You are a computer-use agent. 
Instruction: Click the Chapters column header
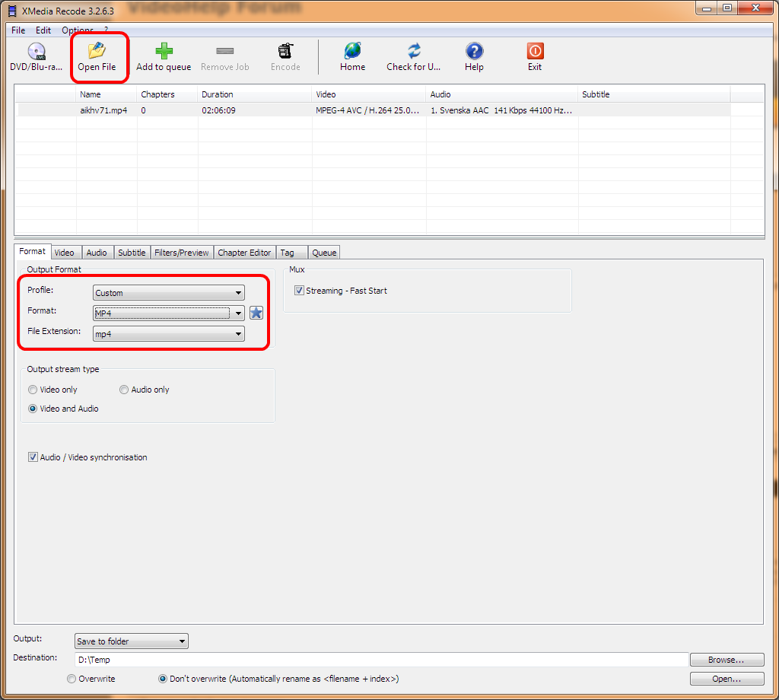167,94
